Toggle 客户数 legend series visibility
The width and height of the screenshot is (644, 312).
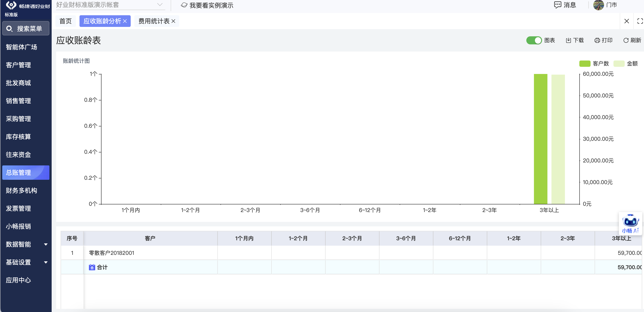[x=584, y=64]
